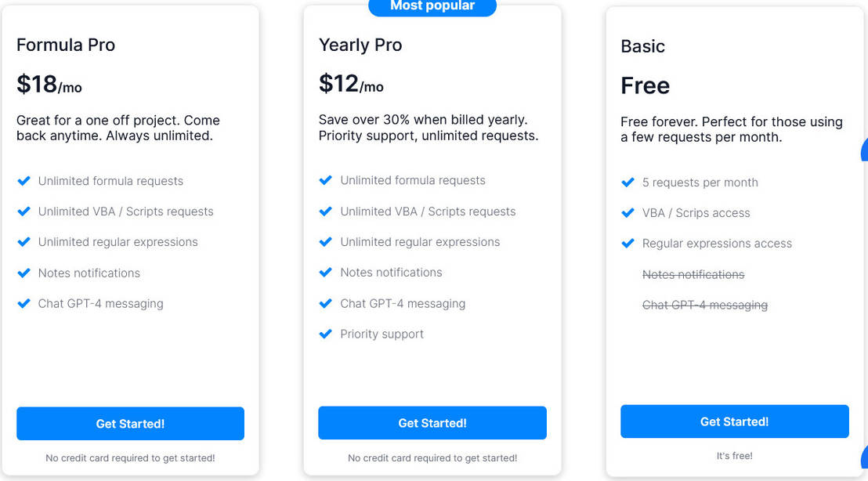Select the checkmark beside Unlimited VBA / Scripts requests in Yearly Pro
This screenshot has height=481, width=868.
[326, 212]
